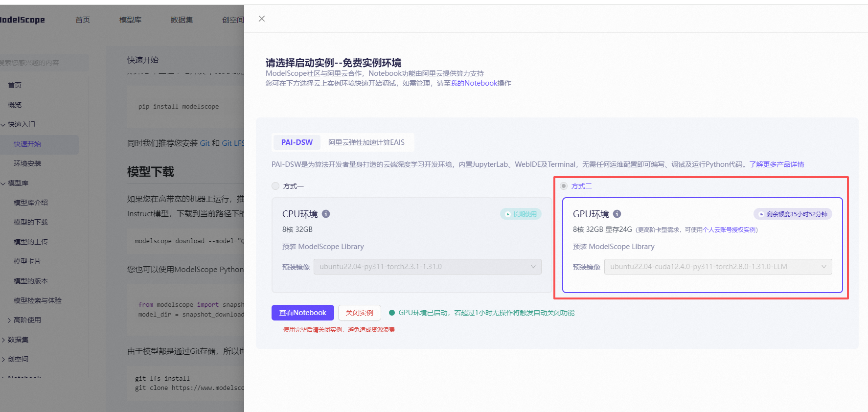Open 模型检索与体验 in the sidebar
868x412 pixels.
click(38, 300)
